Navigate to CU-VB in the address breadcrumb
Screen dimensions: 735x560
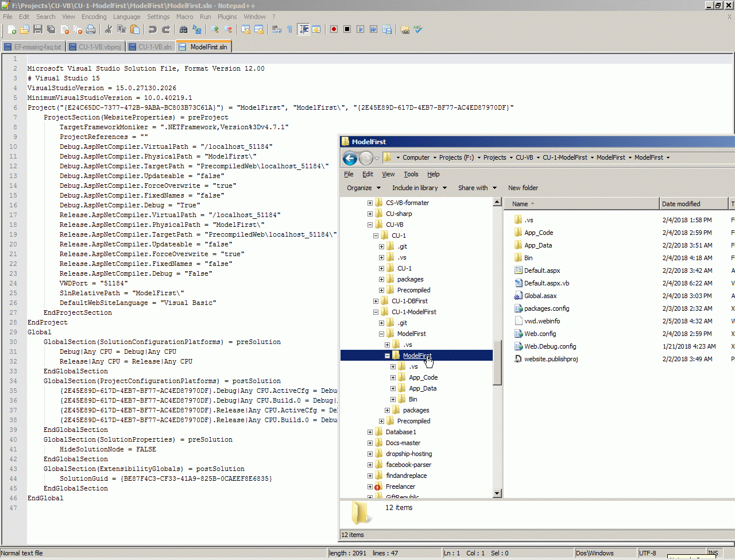[524, 157]
